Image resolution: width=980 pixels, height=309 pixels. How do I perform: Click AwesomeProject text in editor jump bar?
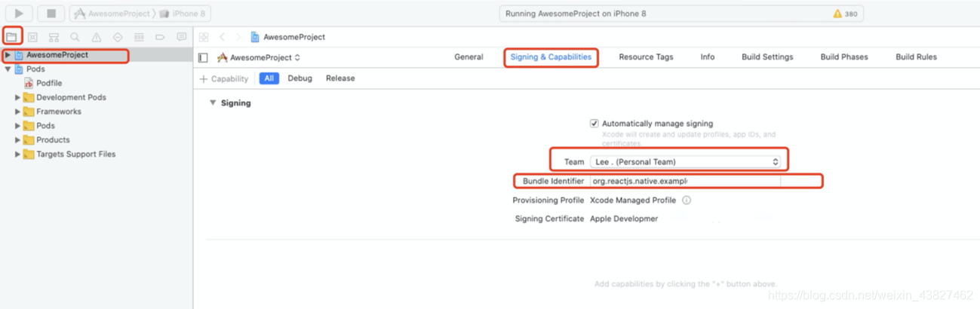(x=294, y=37)
